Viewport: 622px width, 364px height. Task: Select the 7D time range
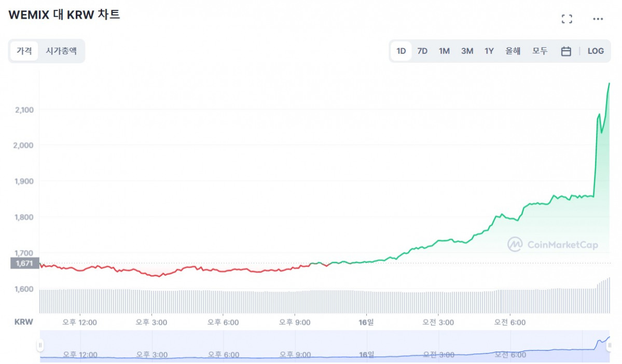coord(422,51)
